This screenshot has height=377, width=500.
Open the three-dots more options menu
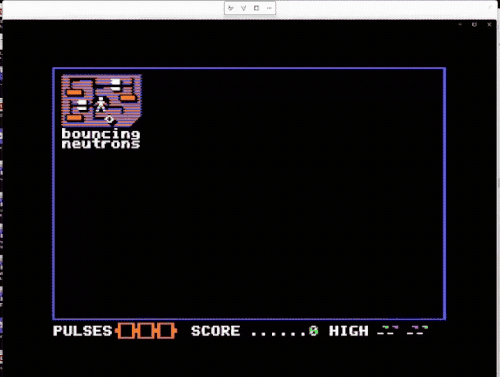pyautogui.click(x=269, y=8)
